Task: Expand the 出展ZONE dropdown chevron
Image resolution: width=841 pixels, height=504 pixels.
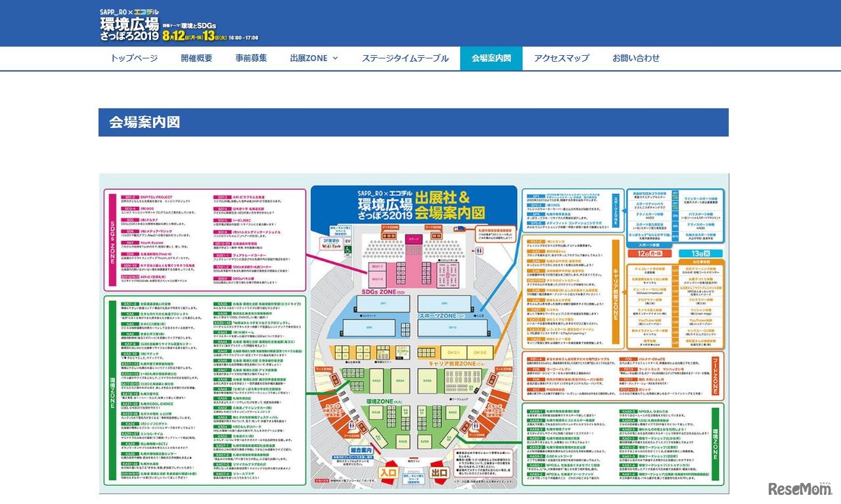Action: 336,58
